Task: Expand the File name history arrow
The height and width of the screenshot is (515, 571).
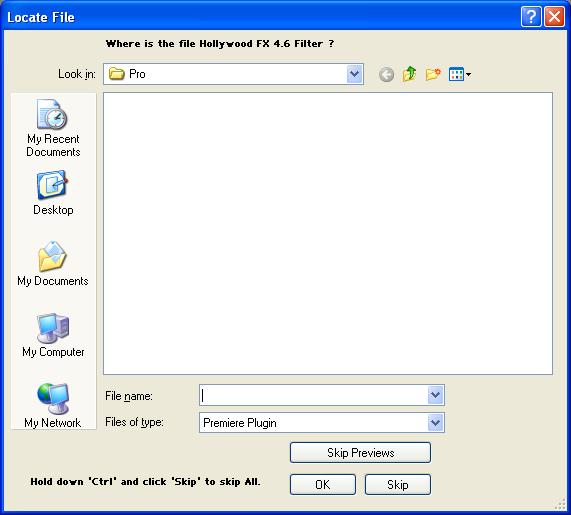Action: tap(436, 395)
